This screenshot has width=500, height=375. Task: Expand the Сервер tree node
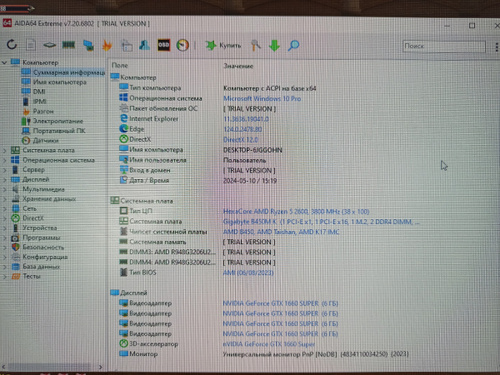click(x=4, y=170)
